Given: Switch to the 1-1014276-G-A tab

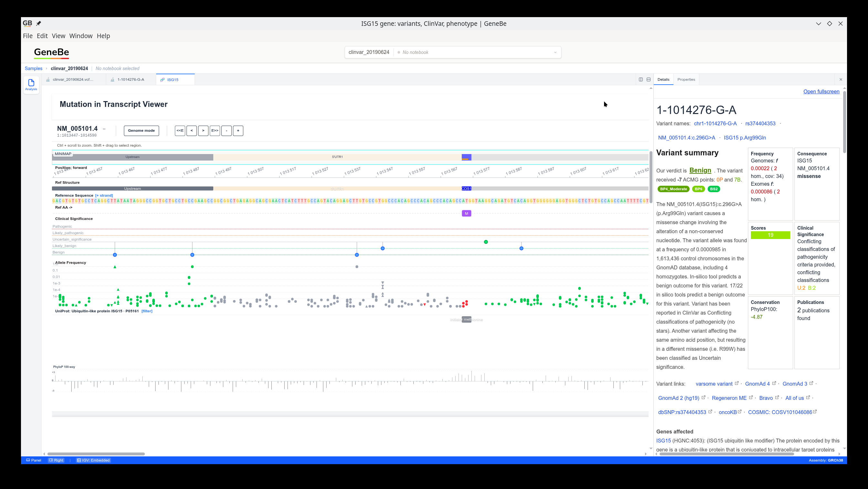Looking at the screenshot, I should coord(131,79).
